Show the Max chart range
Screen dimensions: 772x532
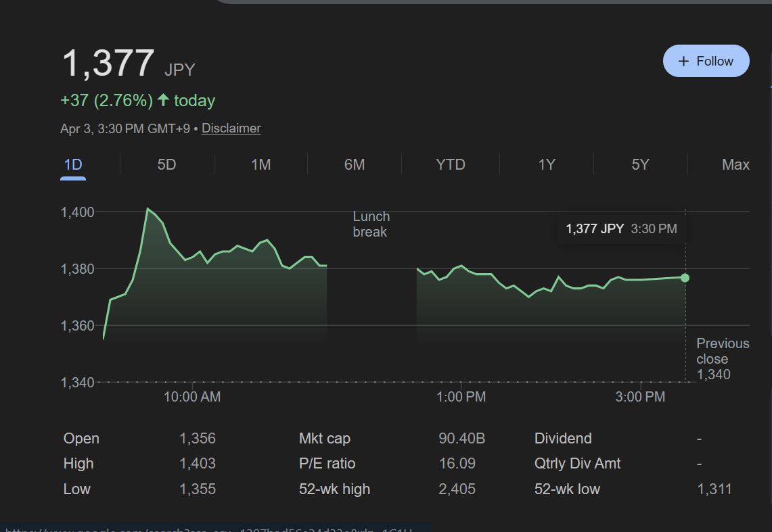click(x=735, y=165)
